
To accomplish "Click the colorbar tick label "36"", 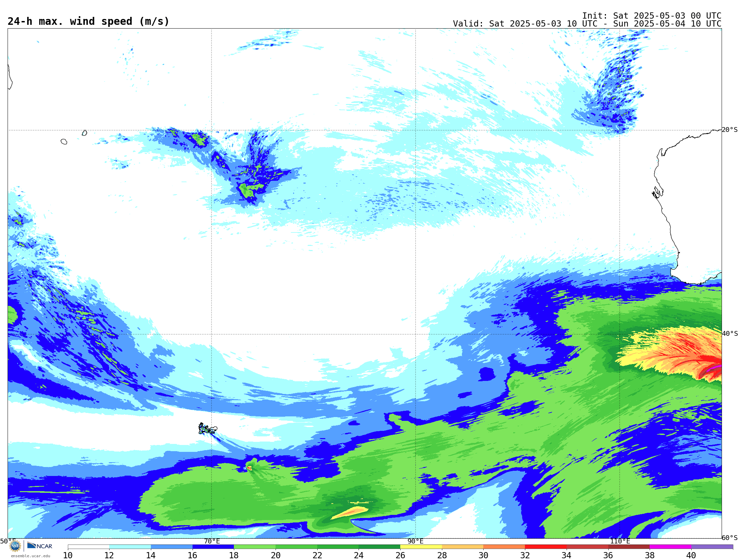I will click(608, 555).
